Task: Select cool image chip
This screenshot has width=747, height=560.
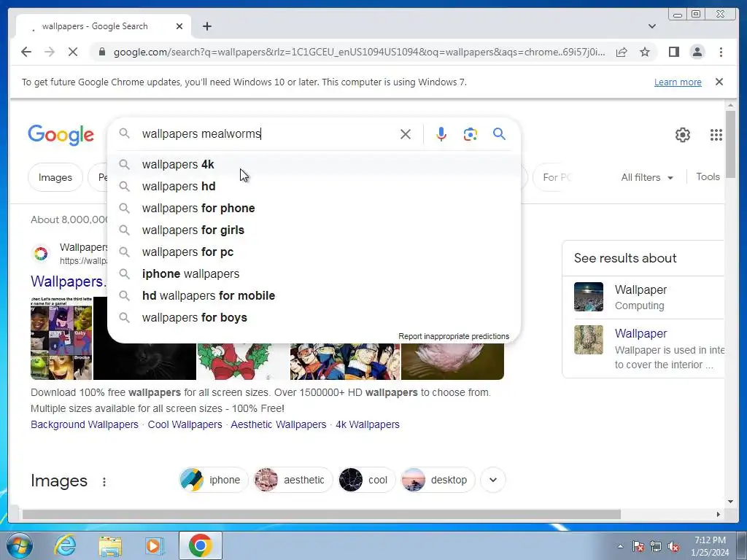Action: 366,480
